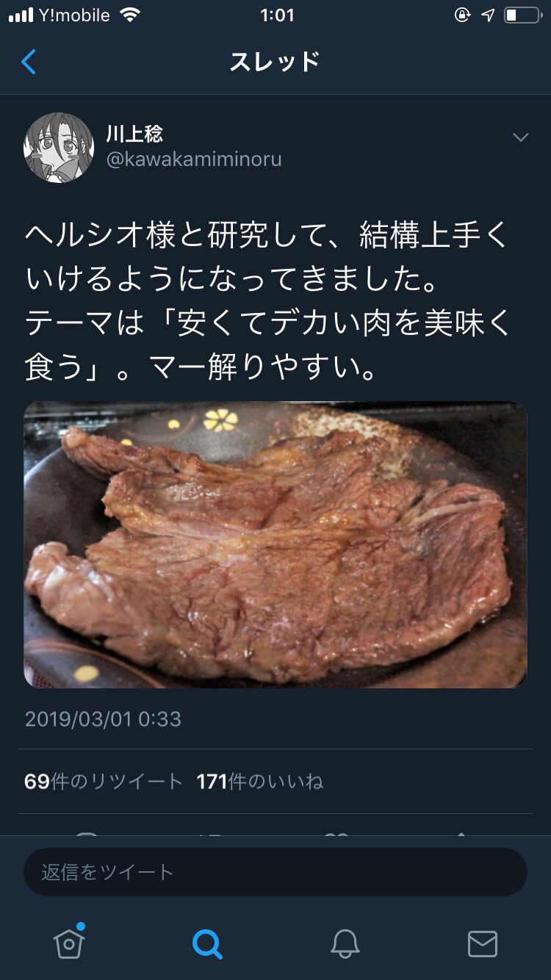This screenshot has width=551, height=980.
Task: View the 171件のいいね list
Action: coord(260,782)
